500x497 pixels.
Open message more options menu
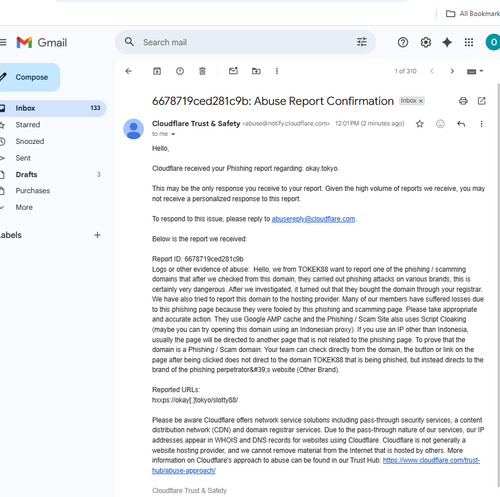tap(481, 124)
